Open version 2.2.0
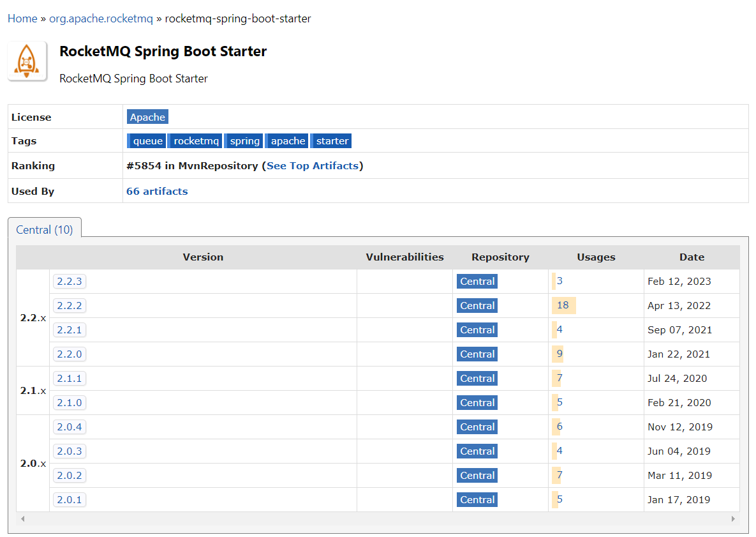 tap(70, 354)
